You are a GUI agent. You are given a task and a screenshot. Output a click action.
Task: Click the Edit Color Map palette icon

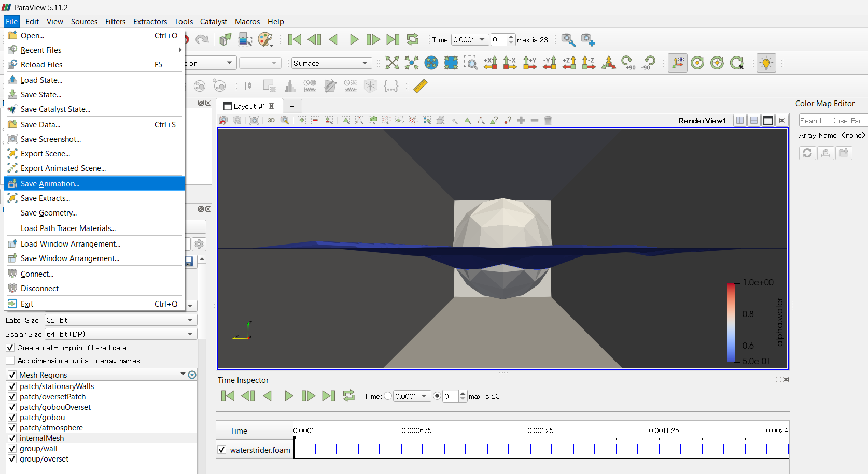265,40
